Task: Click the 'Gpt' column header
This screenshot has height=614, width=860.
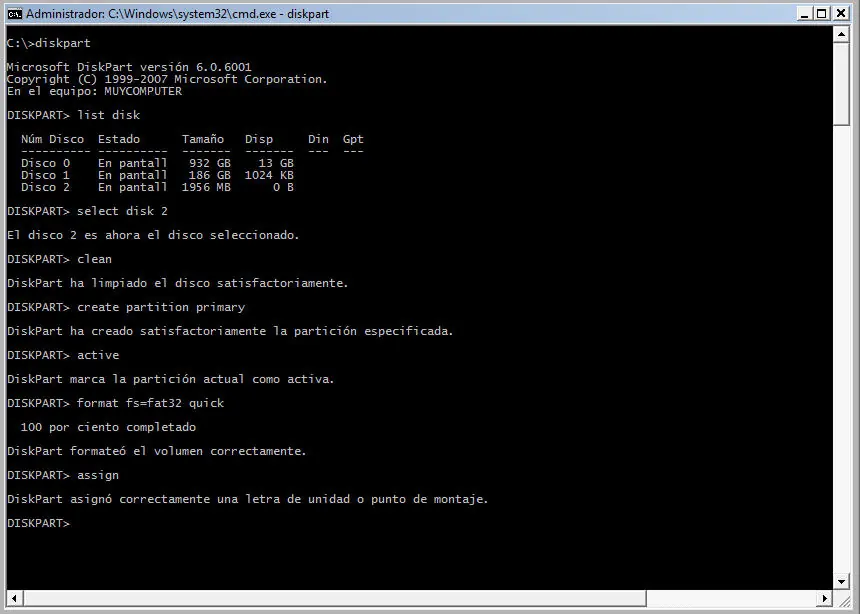Action: [353, 139]
